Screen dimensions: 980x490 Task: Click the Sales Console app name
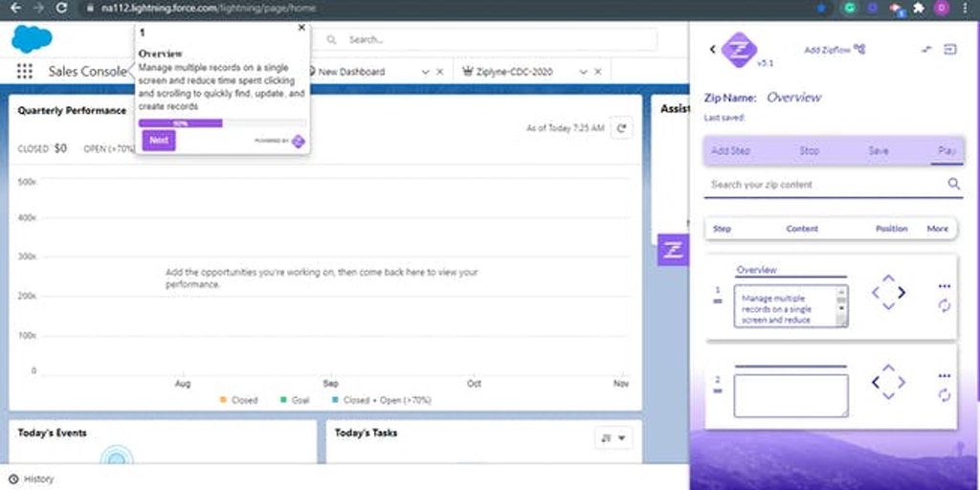(87, 72)
